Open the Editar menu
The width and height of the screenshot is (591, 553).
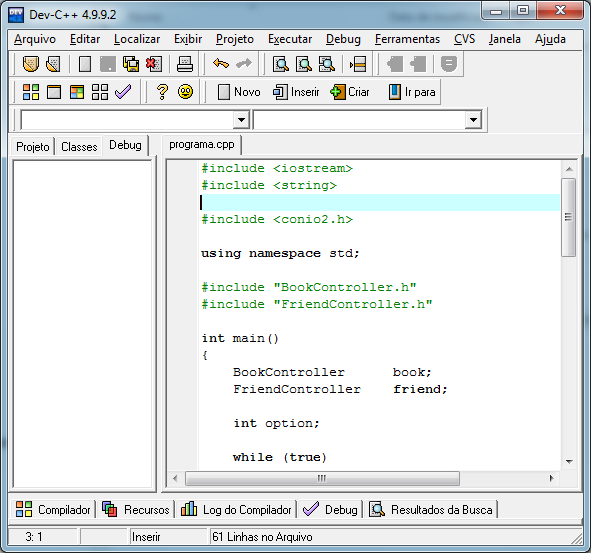click(x=85, y=39)
